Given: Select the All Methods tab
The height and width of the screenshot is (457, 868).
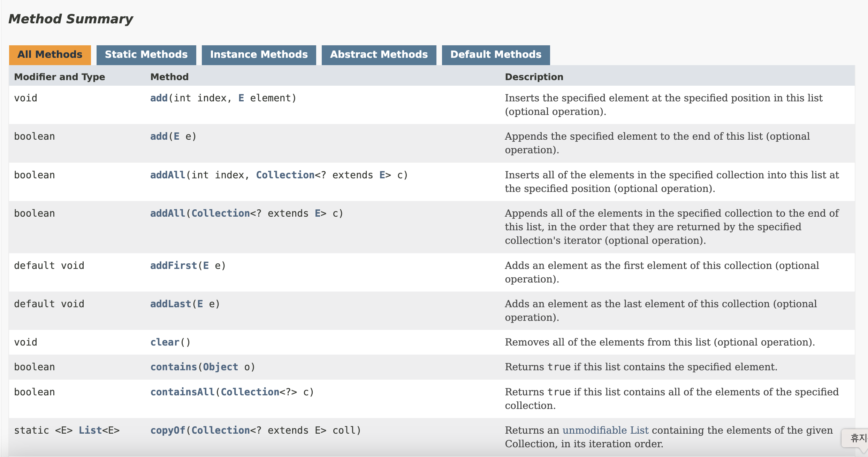Looking at the screenshot, I should tap(50, 55).
